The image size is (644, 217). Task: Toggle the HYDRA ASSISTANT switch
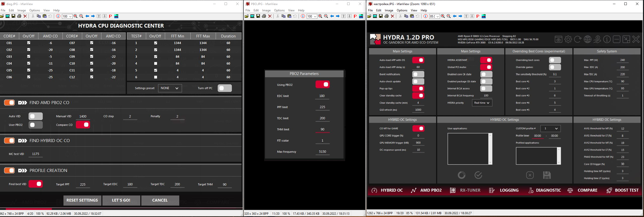tap(486, 60)
